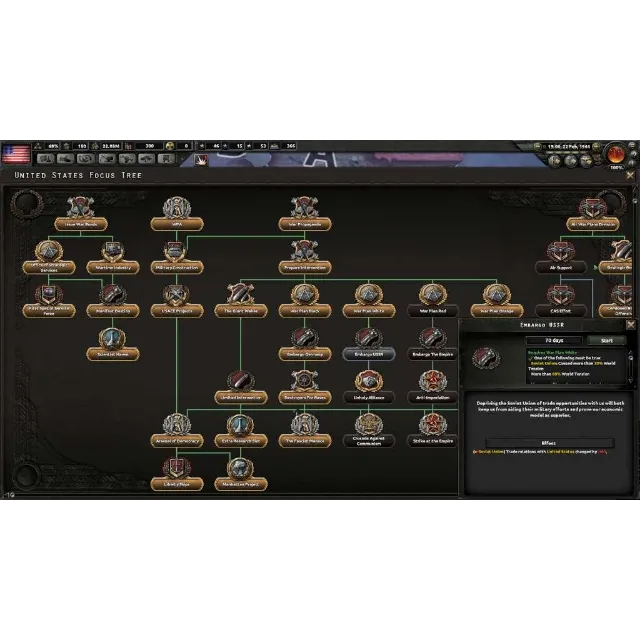This screenshot has width=640, height=640.
Task: Select the USACE Projects focus
Action: pyautogui.click(x=177, y=303)
